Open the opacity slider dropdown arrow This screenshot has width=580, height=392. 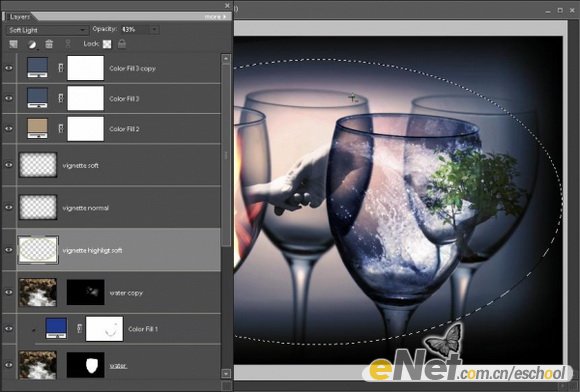click(155, 30)
